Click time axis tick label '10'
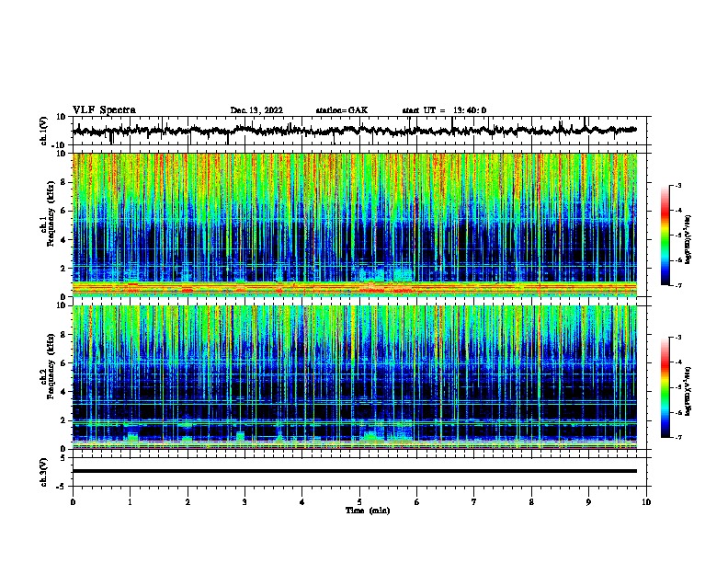The height and width of the screenshot is (563, 728). tap(646, 502)
